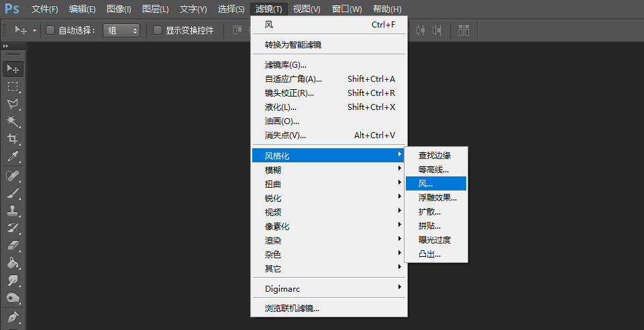Toggle the 显示变换控件 checkbox
Viewport: 644px width, 330px height.
click(x=158, y=30)
